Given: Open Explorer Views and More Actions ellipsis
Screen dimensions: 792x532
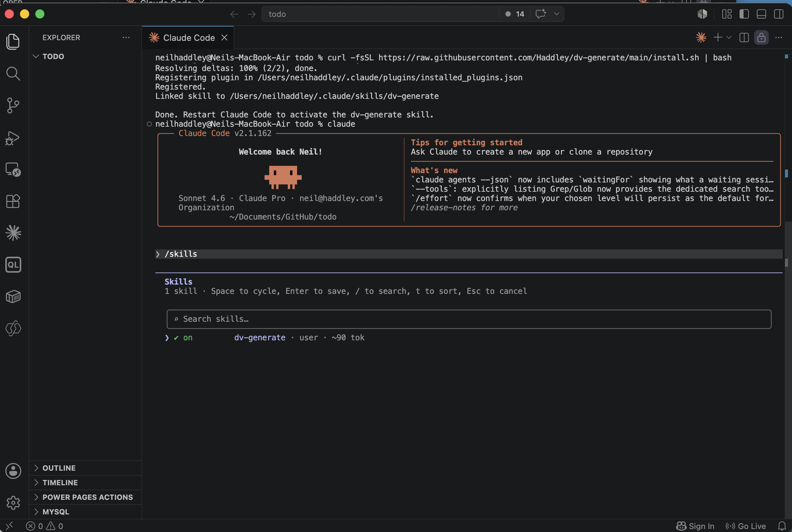Looking at the screenshot, I should coord(126,37).
